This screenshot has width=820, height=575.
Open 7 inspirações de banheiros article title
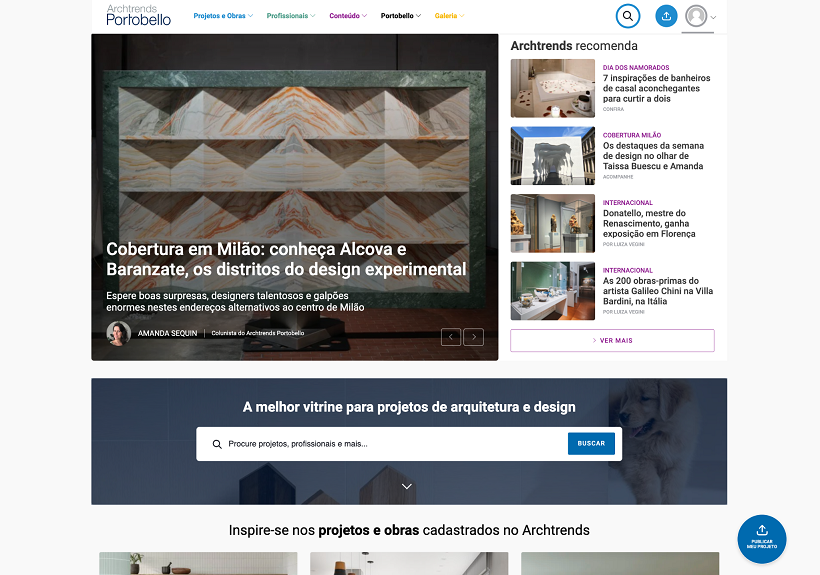pos(656,88)
